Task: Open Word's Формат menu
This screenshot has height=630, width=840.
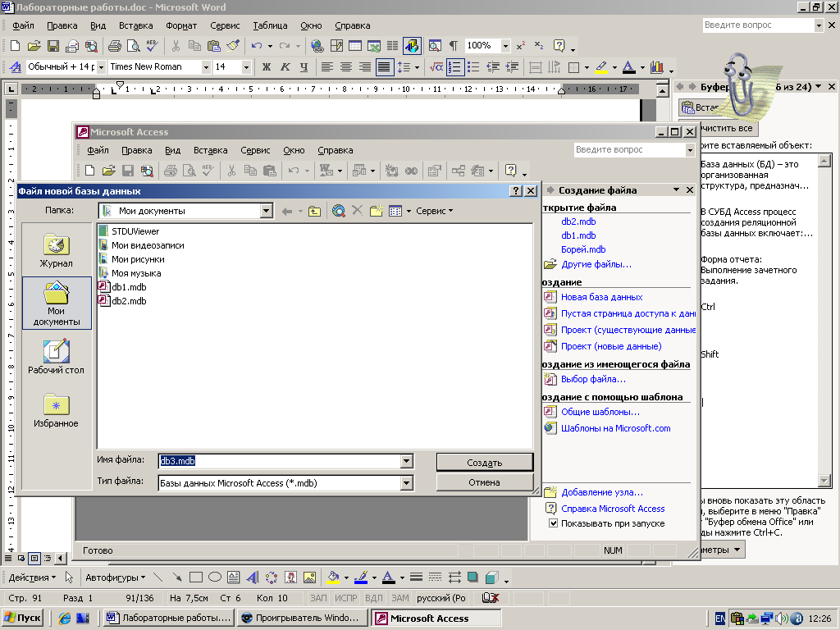Action: (x=181, y=25)
